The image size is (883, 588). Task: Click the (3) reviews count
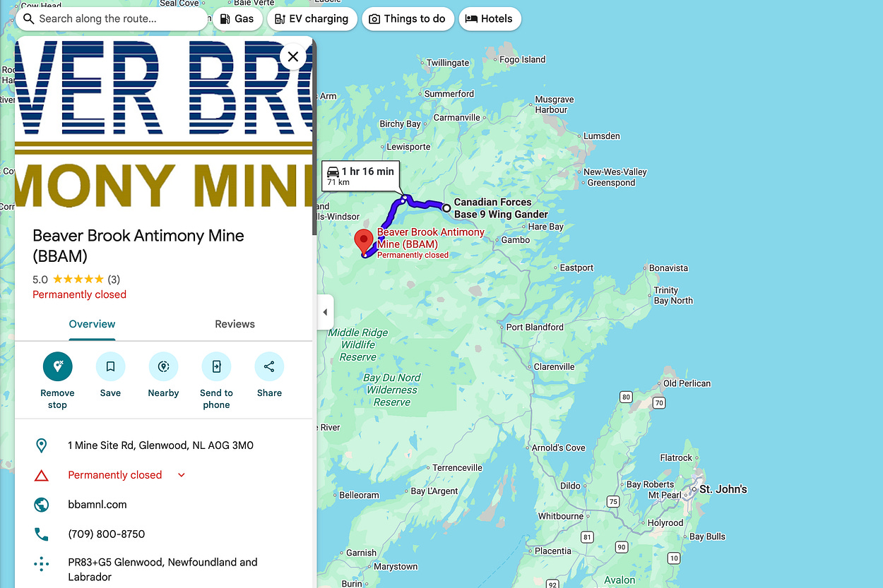coord(114,280)
